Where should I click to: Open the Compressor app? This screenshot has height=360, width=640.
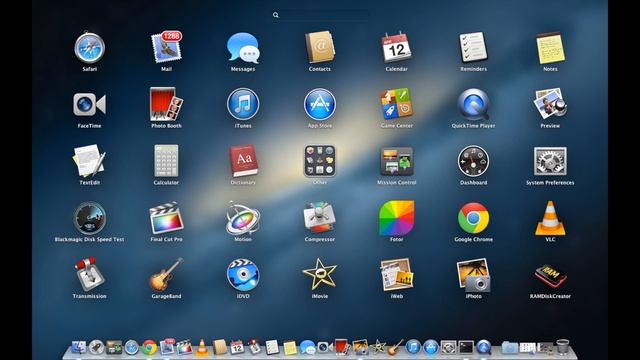click(320, 218)
